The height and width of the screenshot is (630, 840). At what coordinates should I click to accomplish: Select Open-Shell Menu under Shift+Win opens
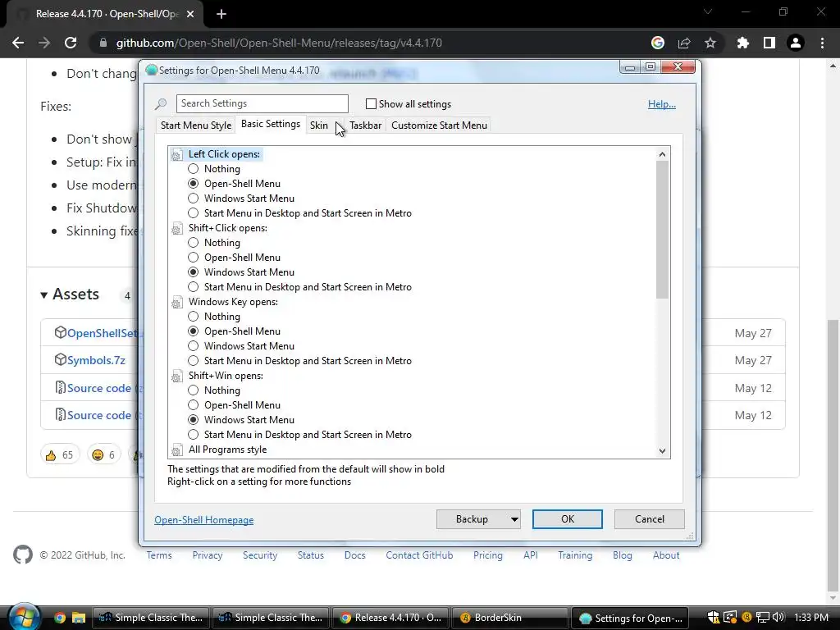pyautogui.click(x=194, y=405)
